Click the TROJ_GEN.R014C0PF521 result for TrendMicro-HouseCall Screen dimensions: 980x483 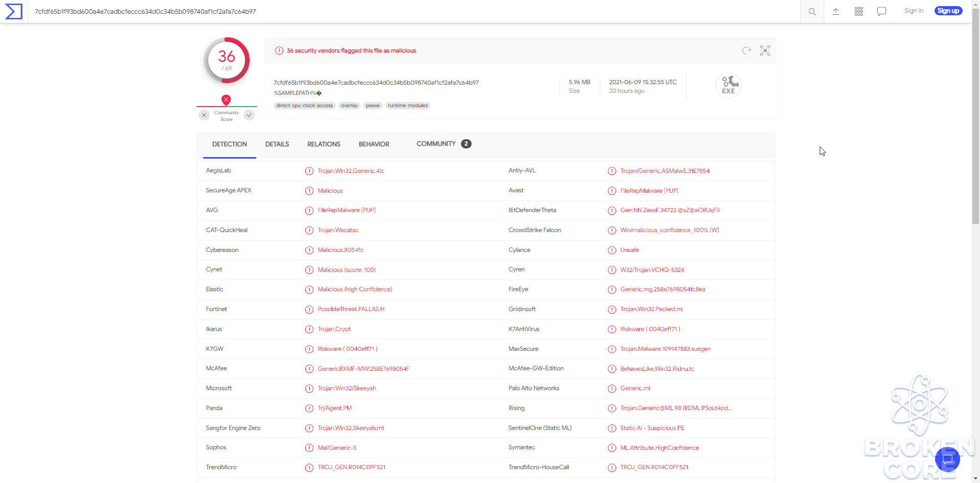click(654, 467)
